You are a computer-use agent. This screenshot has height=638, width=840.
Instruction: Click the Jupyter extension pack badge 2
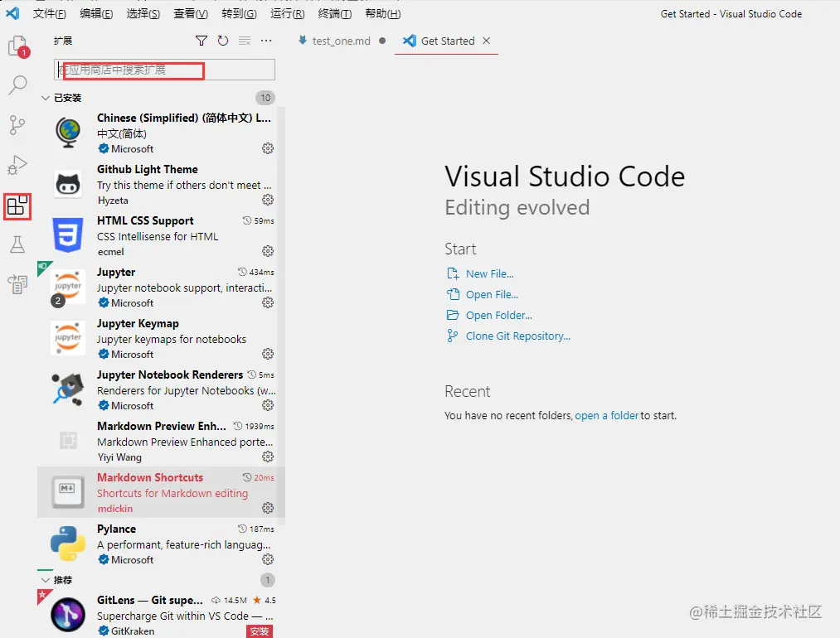[58, 301]
